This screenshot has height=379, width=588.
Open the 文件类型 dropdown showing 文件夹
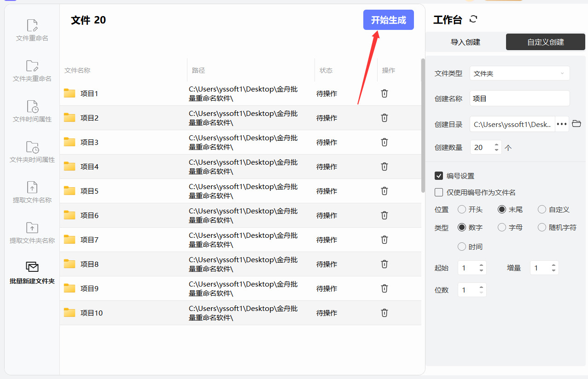[520, 74]
